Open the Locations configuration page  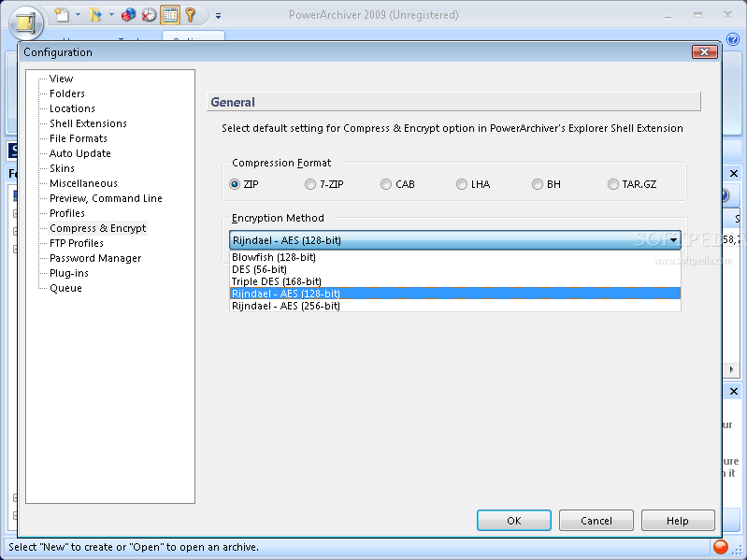click(x=72, y=108)
